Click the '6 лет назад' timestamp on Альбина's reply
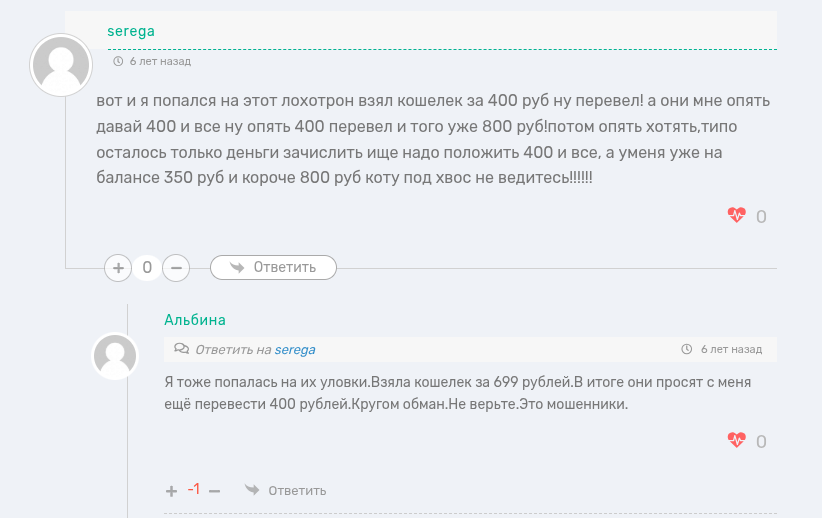 pos(731,349)
